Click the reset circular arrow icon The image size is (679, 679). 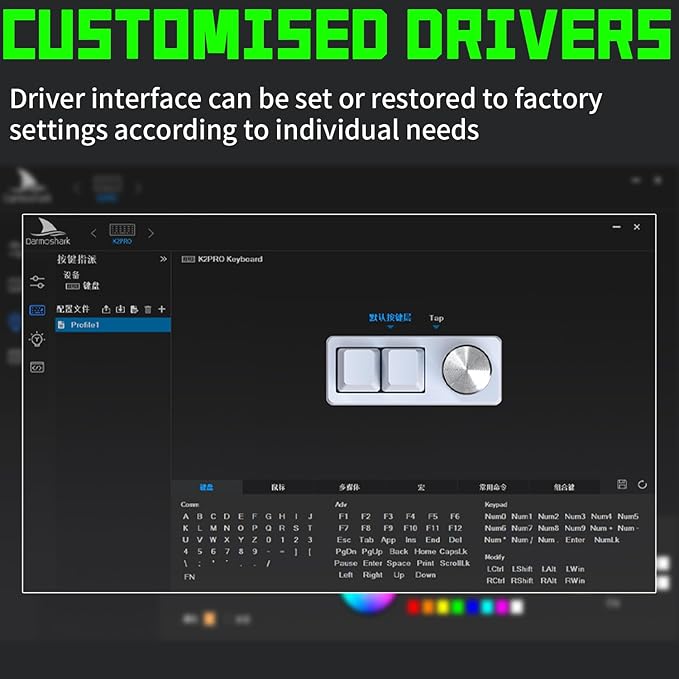643,485
